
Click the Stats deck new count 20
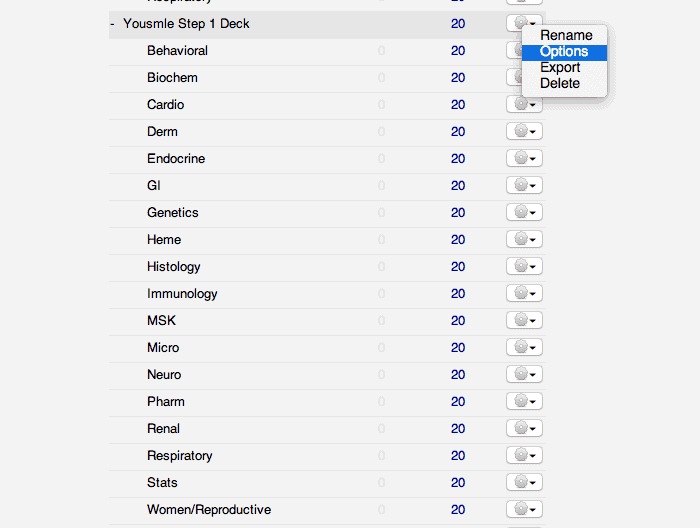click(x=458, y=482)
